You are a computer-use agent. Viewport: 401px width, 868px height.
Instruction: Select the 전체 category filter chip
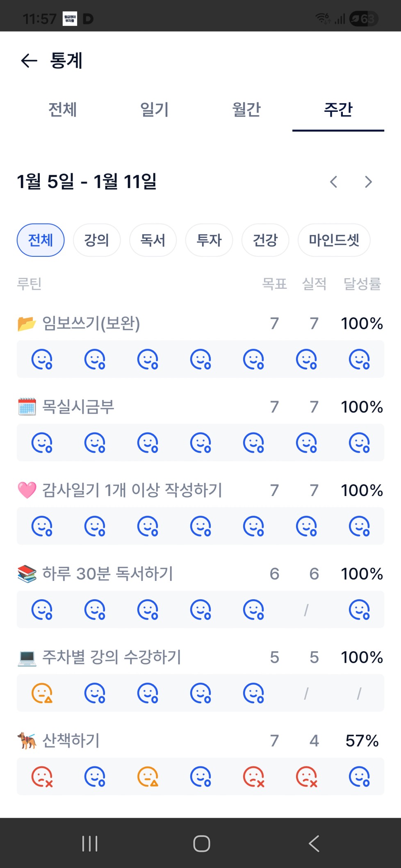(41, 240)
